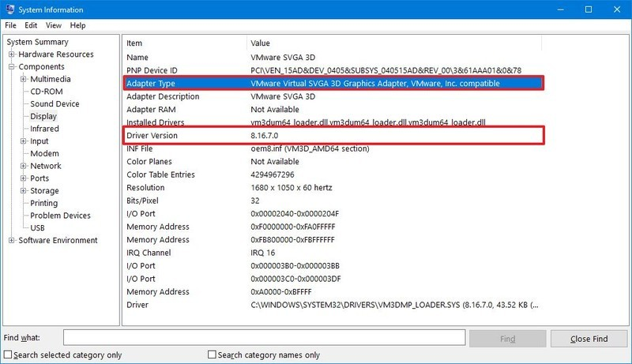Viewport: 632px width, 364px height.
Task: Select the Driver row with VM3DMP_LOADER.SYS path
Action: (333, 305)
